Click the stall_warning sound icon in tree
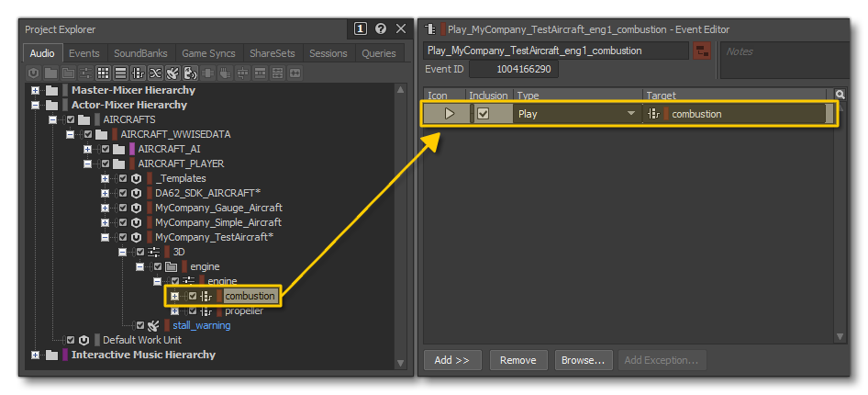868x395 pixels. pyautogui.click(x=153, y=325)
